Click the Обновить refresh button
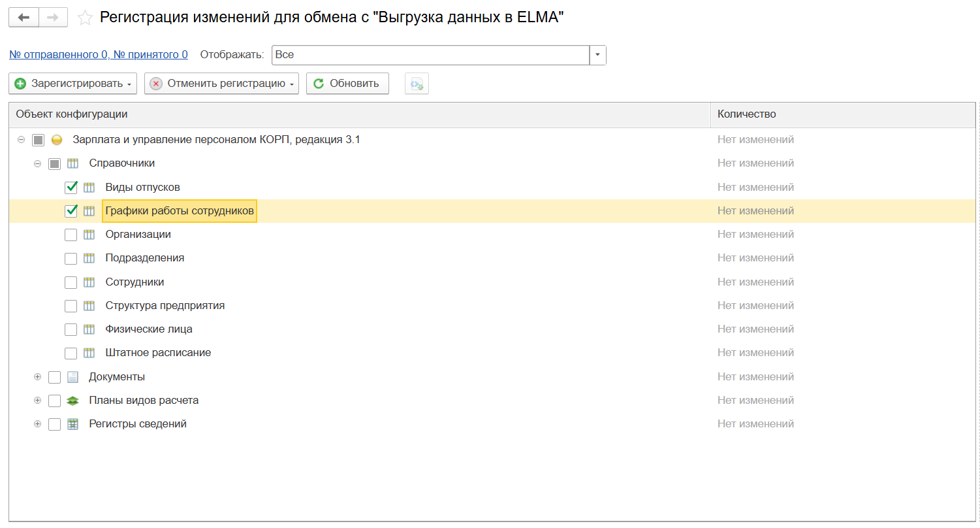Screen dimensions: 980x528 [347, 84]
